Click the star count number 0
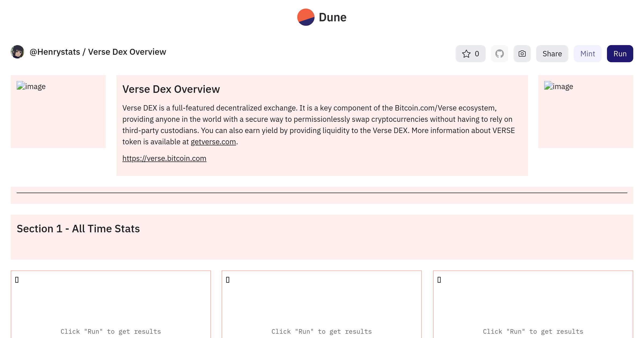The height and width of the screenshot is (338, 644). point(477,54)
